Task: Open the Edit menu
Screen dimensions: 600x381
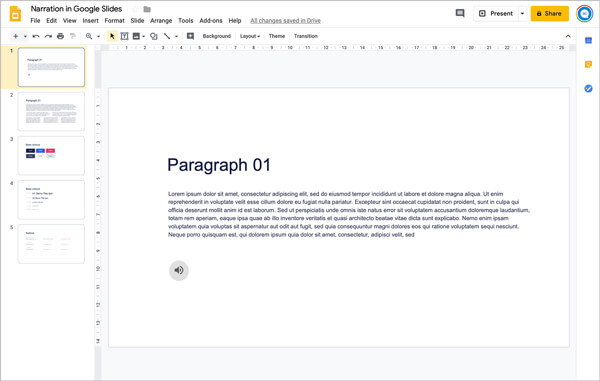Action: pyautogui.click(x=52, y=21)
